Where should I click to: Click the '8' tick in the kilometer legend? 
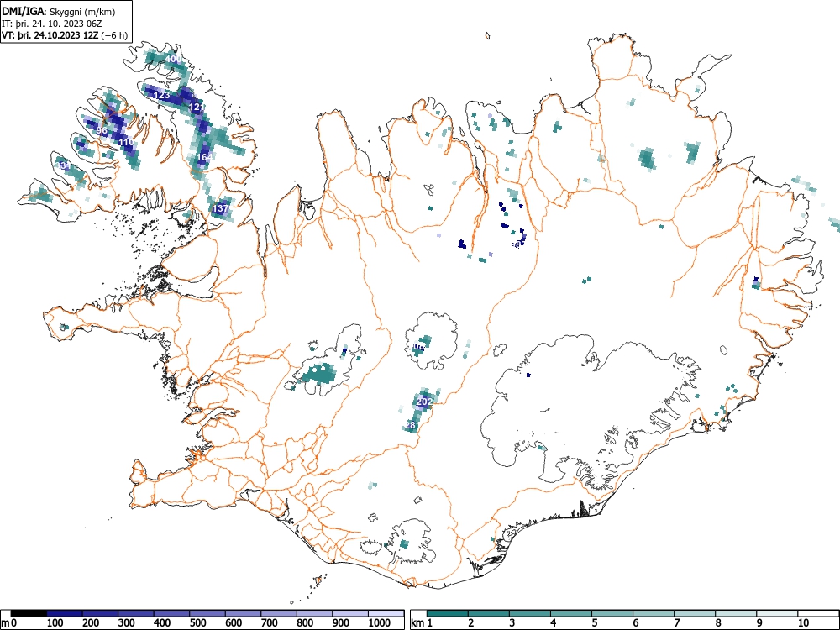718,623
